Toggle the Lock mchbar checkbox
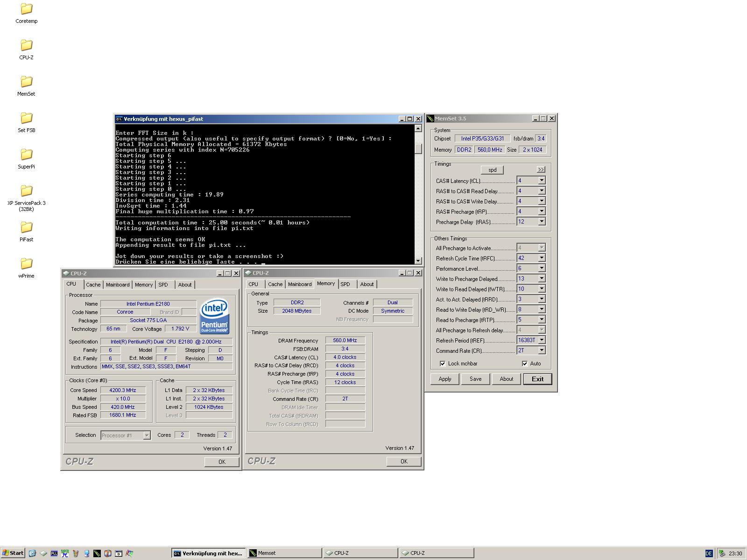 point(443,364)
